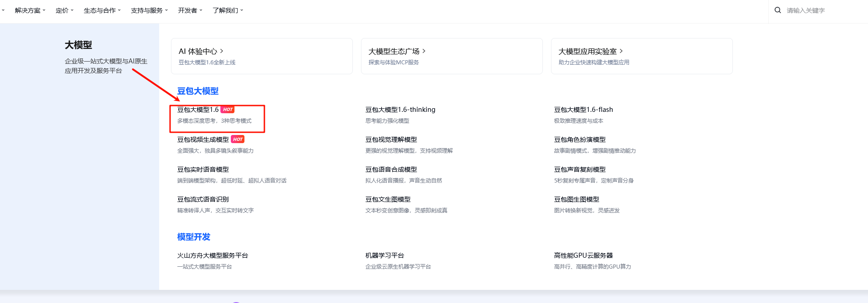
Task: Open 豆包流式语音识别 link
Action: point(203,199)
